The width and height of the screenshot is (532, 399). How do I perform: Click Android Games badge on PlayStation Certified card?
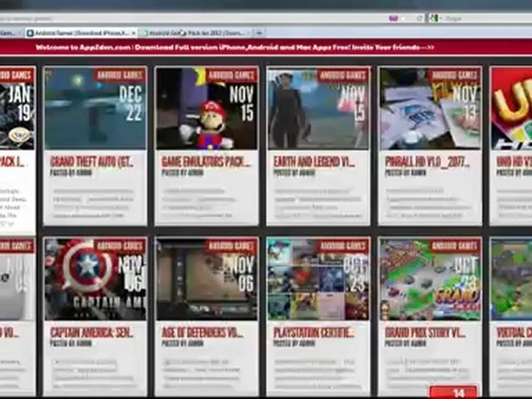coord(343,245)
